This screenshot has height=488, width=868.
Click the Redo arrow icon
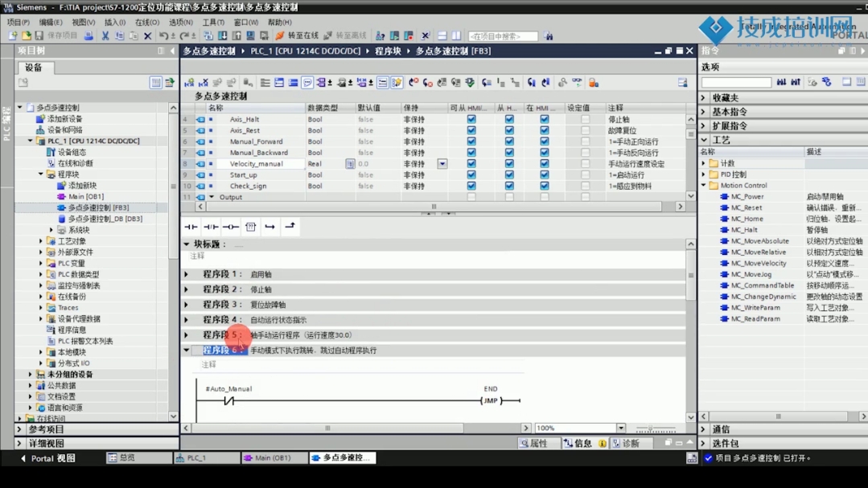tap(184, 36)
